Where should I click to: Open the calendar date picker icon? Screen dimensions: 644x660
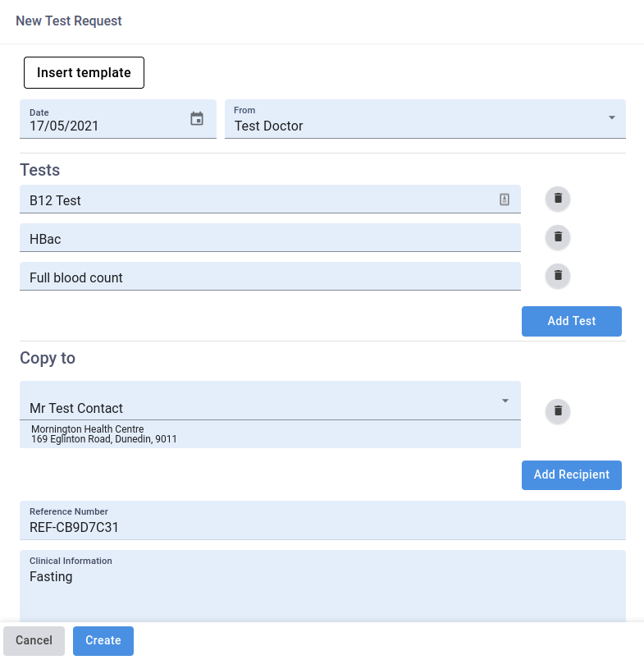coord(197,119)
